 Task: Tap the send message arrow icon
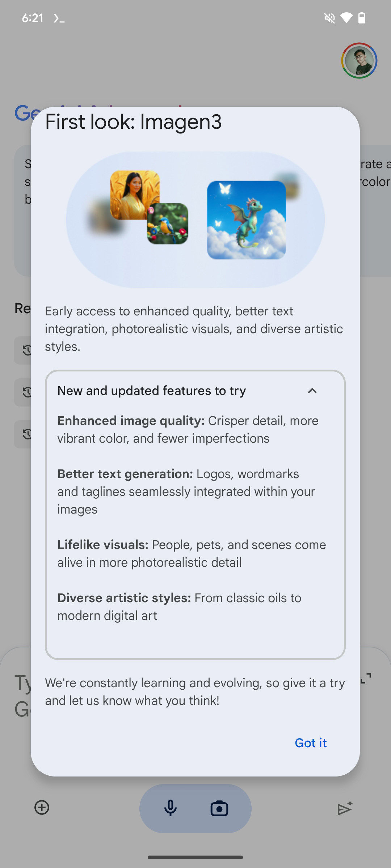coord(345,808)
